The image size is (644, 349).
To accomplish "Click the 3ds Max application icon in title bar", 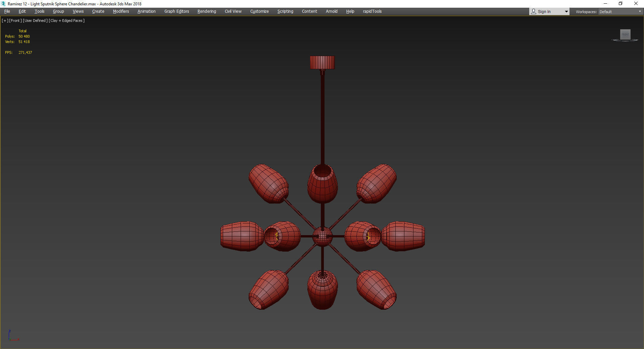I will click(3, 4).
